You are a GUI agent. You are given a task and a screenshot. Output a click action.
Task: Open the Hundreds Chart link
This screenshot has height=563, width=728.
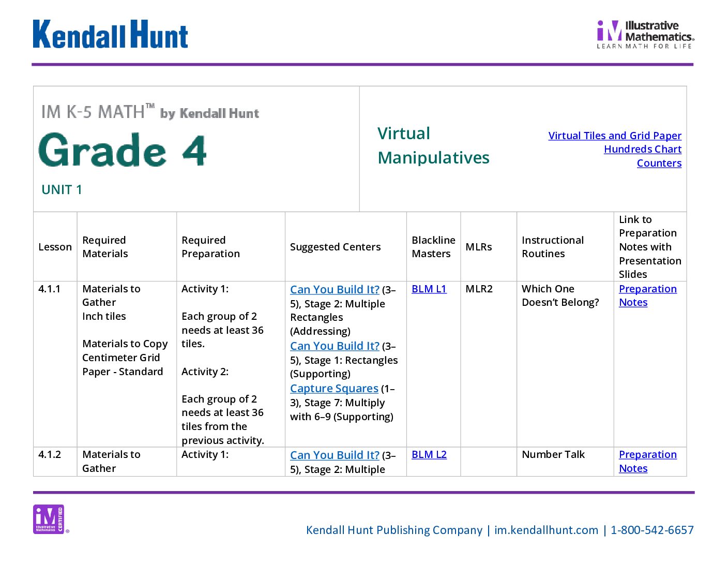(x=643, y=149)
